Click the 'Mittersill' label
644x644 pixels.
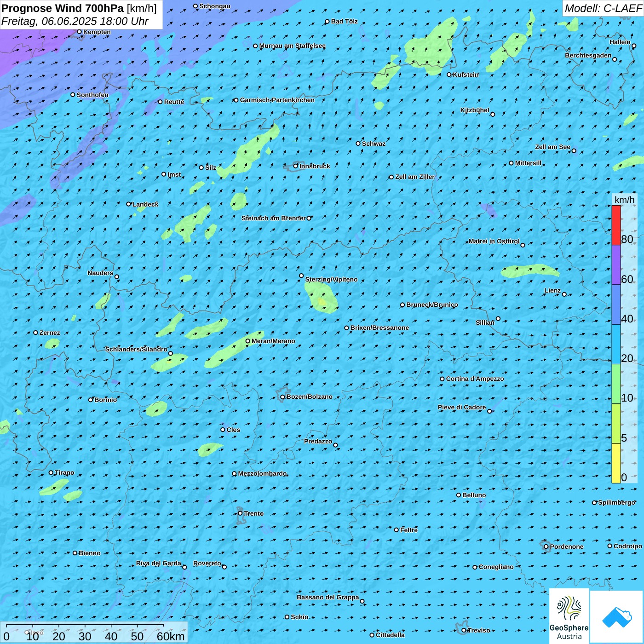tap(528, 163)
